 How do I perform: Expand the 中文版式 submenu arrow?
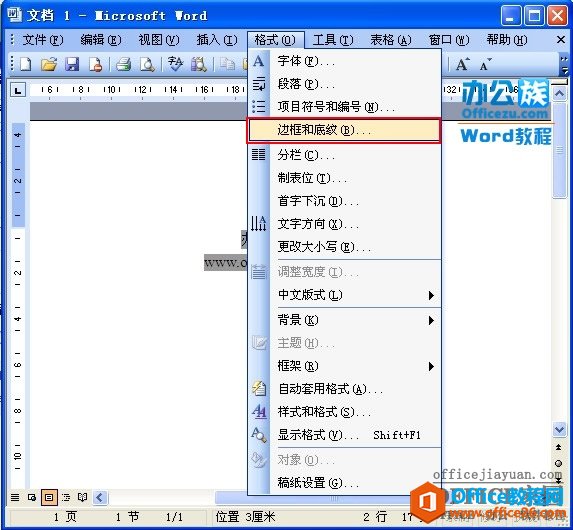coord(431,295)
